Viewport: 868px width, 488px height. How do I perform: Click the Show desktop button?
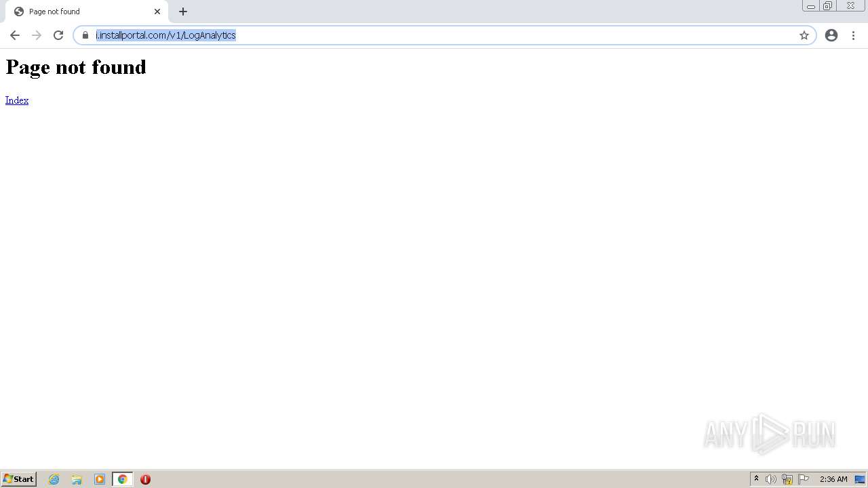pyautogui.click(x=861, y=479)
